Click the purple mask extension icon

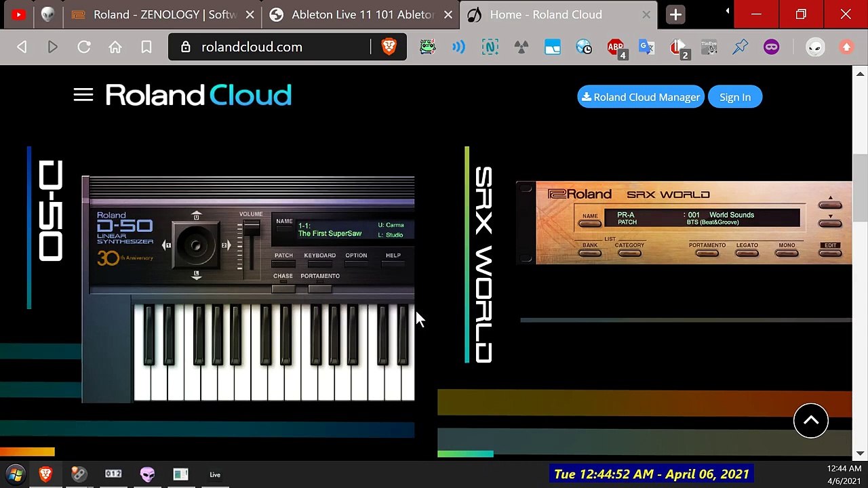point(771,47)
